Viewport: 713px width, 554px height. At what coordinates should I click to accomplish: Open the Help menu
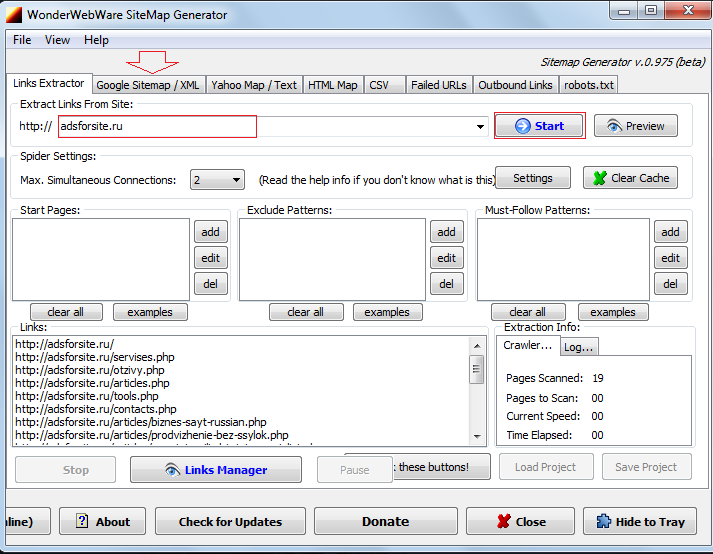point(96,40)
